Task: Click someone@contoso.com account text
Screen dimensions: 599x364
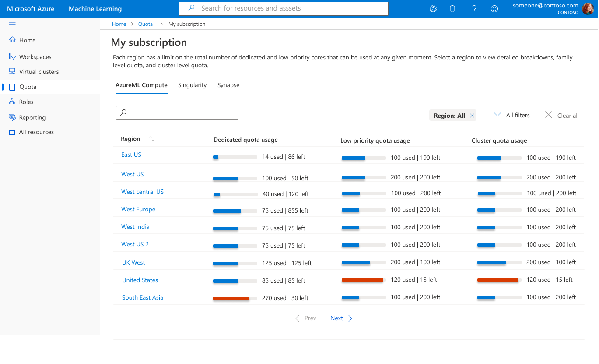Action: tap(546, 6)
